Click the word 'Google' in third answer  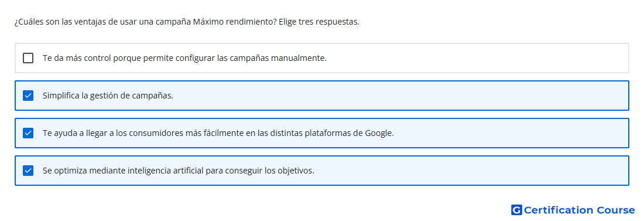[x=379, y=133]
